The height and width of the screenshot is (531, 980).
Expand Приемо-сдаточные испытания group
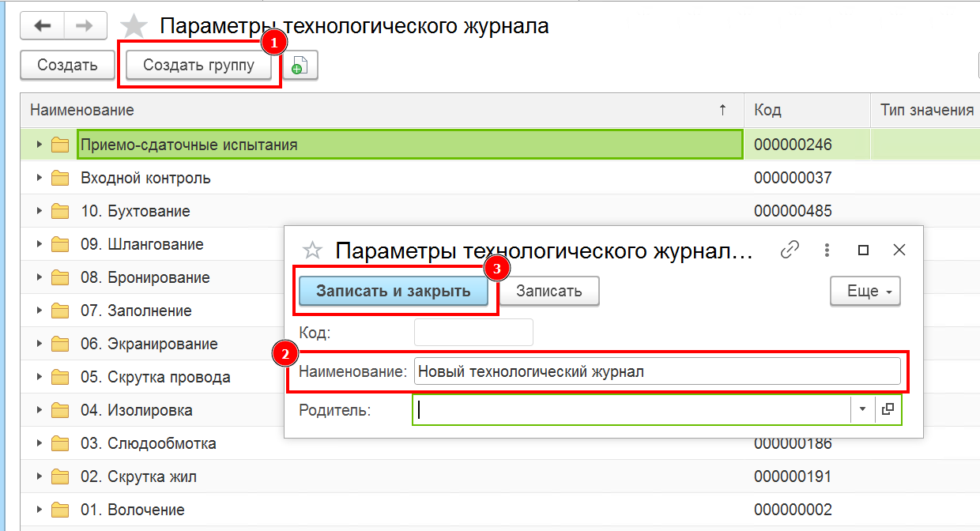[x=39, y=145]
